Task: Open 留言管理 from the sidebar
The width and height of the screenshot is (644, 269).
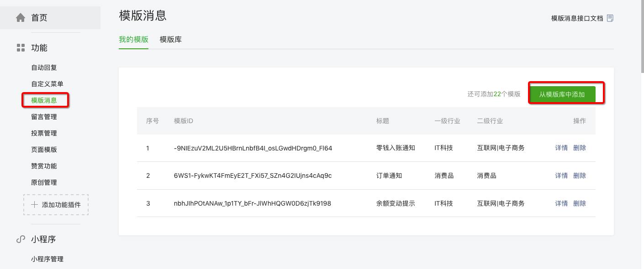Action: [44, 117]
